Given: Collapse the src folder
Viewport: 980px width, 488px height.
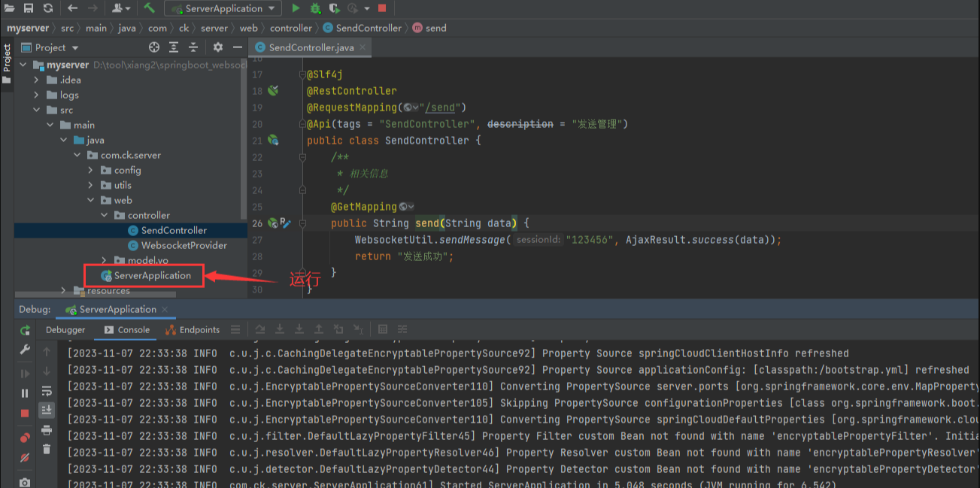Looking at the screenshot, I should [x=36, y=110].
